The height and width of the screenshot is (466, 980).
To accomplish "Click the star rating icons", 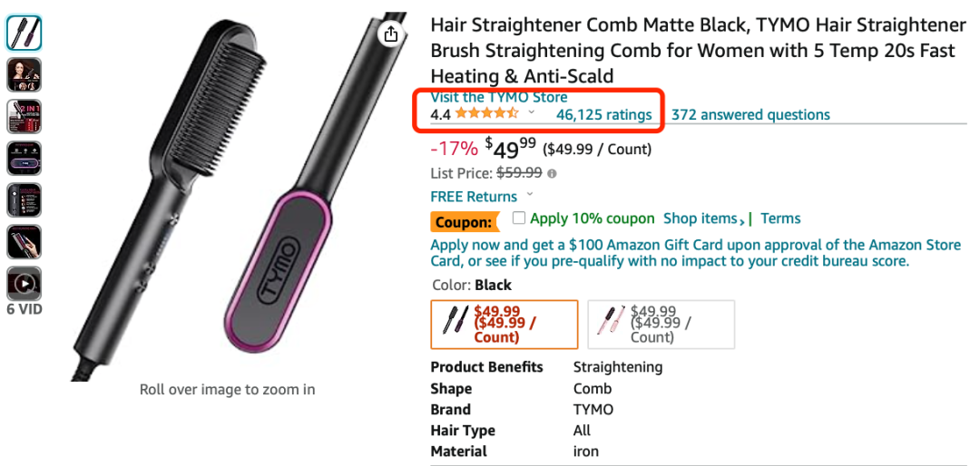I will [486, 114].
